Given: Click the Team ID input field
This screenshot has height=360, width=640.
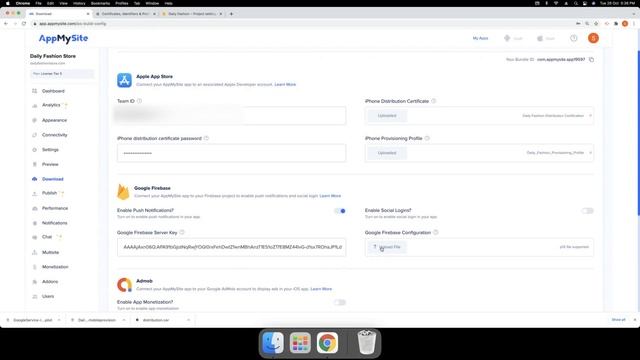Looking at the screenshot, I should [231, 116].
